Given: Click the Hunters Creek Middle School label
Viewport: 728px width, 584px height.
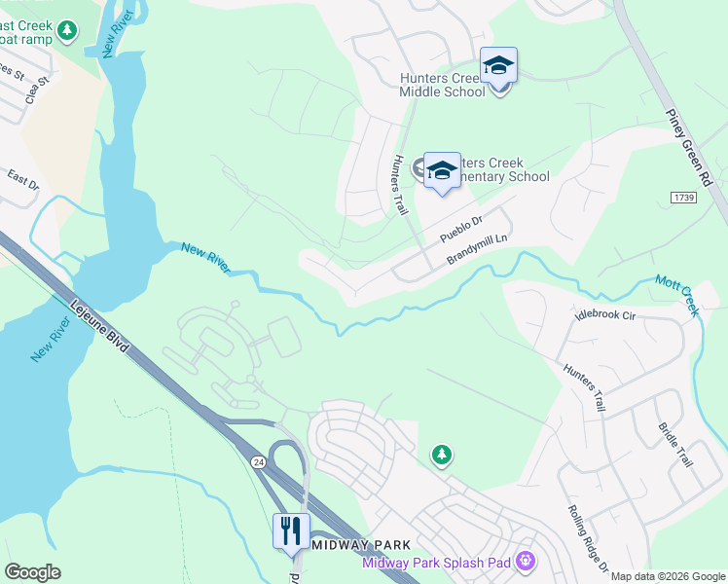Looking at the screenshot, I should tap(440, 85).
